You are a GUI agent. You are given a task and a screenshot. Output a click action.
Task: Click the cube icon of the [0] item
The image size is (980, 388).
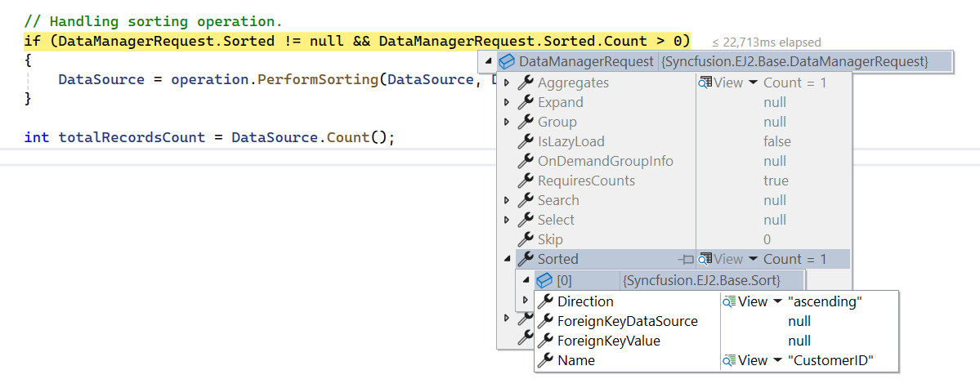(545, 280)
